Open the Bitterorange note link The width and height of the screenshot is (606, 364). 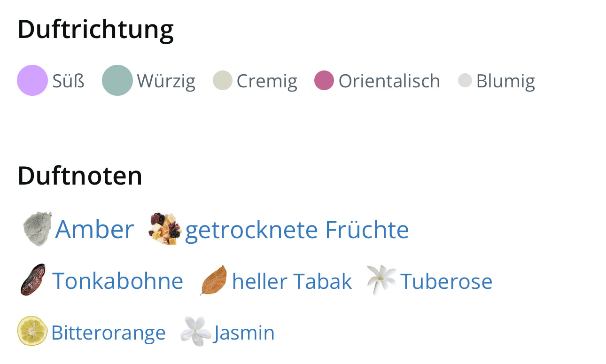[x=109, y=333]
